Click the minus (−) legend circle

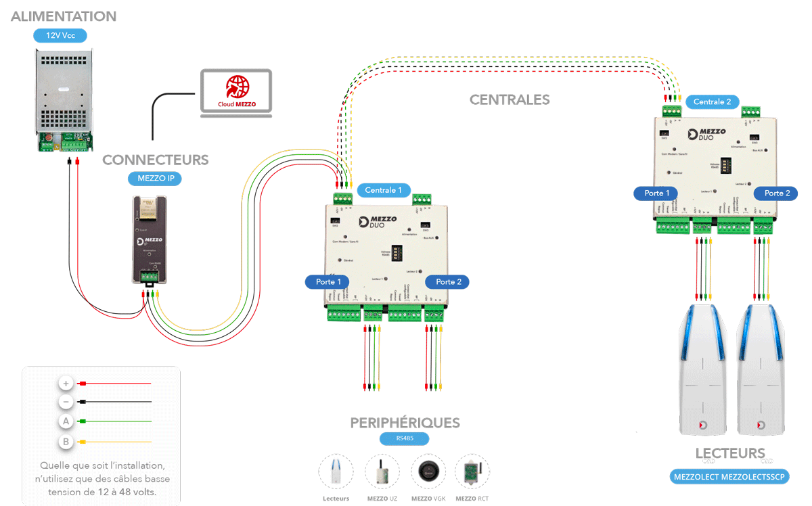[x=66, y=402]
